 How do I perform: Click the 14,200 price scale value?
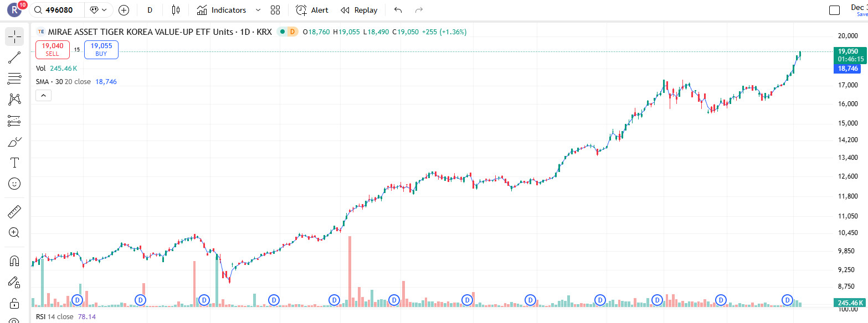click(x=849, y=140)
